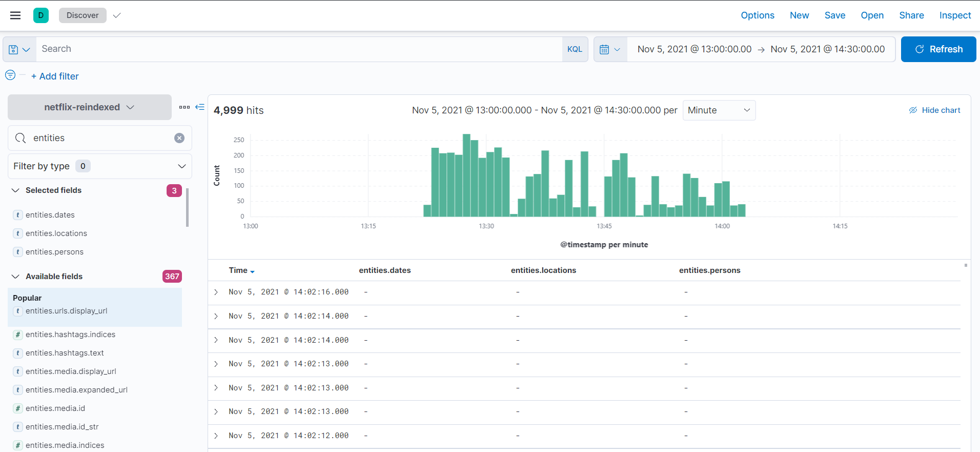Hide the histogram chart
This screenshot has height=452, width=980.
[934, 110]
